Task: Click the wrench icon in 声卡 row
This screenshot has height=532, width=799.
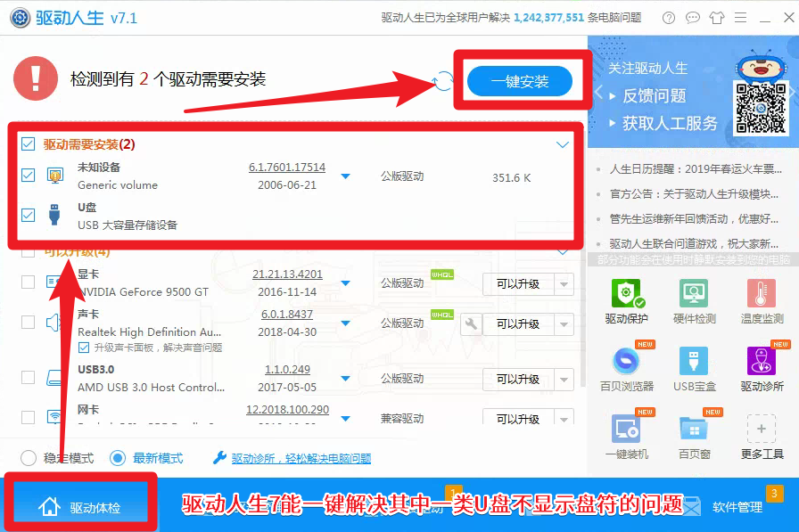Action: click(472, 323)
